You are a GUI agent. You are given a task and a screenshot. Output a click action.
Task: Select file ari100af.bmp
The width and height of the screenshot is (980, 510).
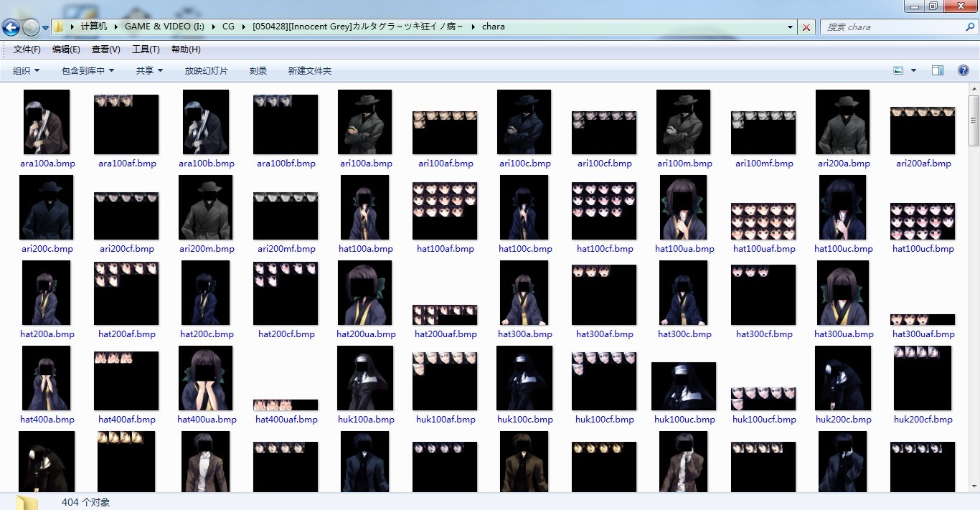[x=445, y=133]
